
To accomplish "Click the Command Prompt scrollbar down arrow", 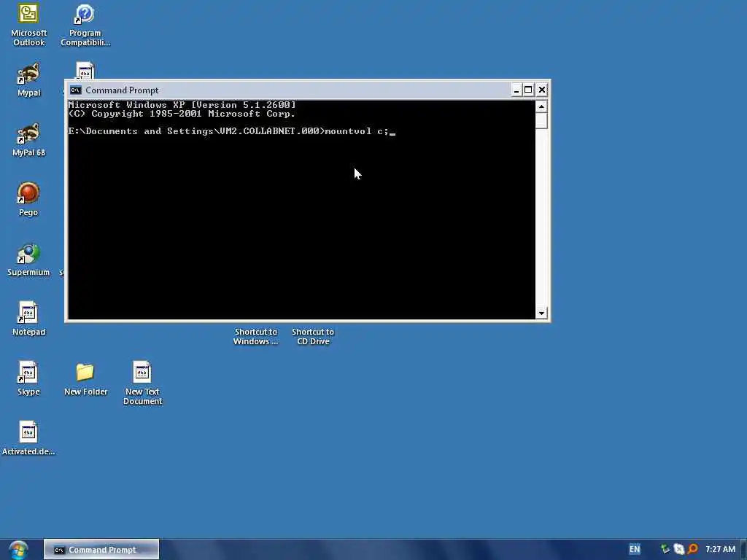I will [x=541, y=314].
